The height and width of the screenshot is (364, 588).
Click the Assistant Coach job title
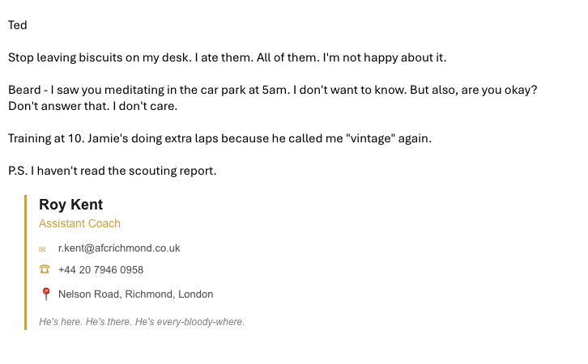pos(79,223)
